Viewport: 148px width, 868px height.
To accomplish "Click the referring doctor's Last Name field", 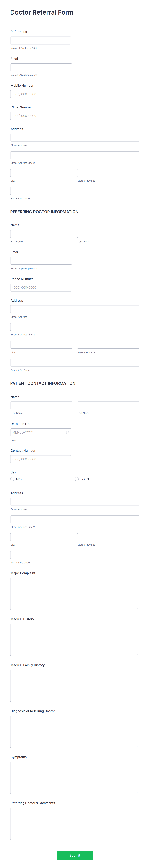I will (108, 234).
